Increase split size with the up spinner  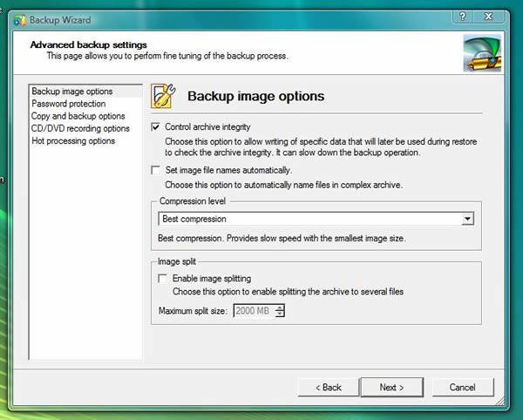[x=280, y=308]
